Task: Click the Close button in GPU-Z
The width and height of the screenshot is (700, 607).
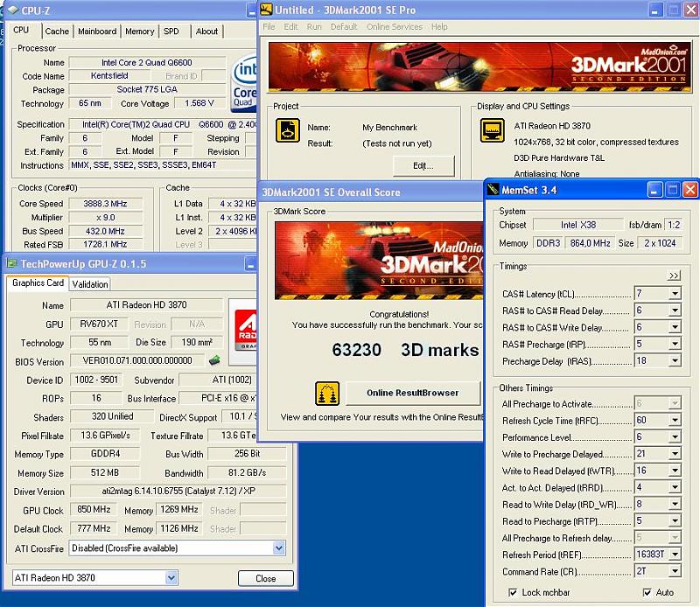Action: click(x=266, y=578)
